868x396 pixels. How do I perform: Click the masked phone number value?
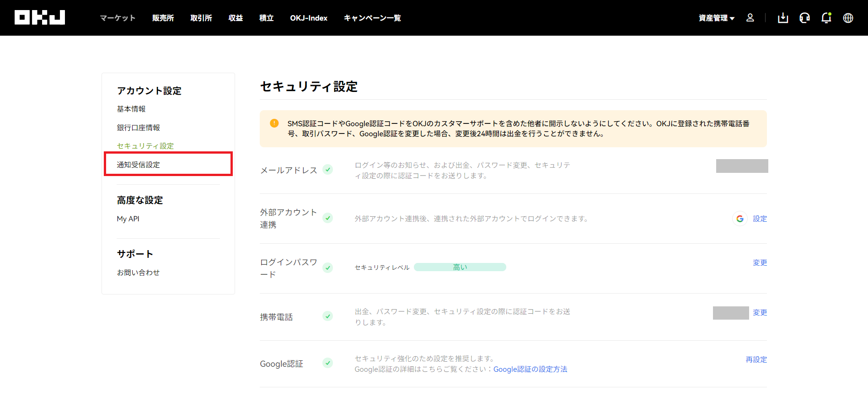tap(731, 313)
